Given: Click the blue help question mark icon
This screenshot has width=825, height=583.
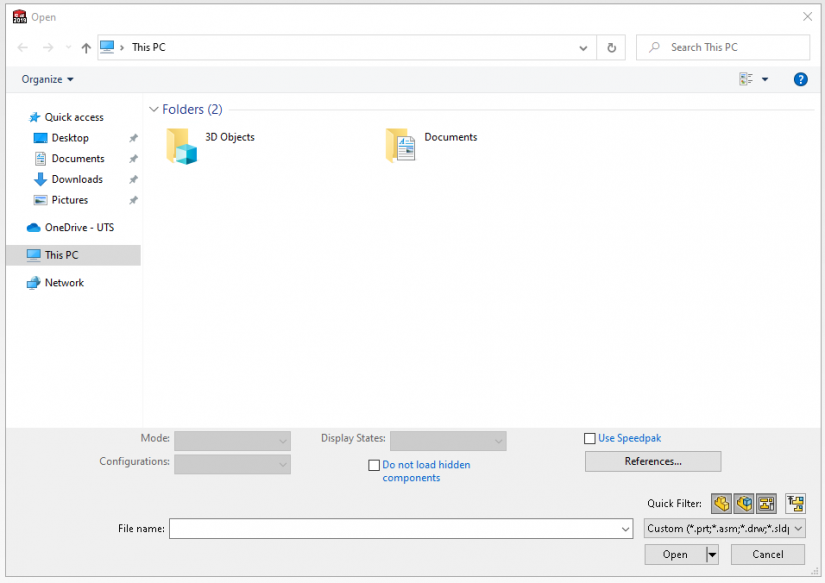Looking at the screenshot, I should tap(800, 79).
